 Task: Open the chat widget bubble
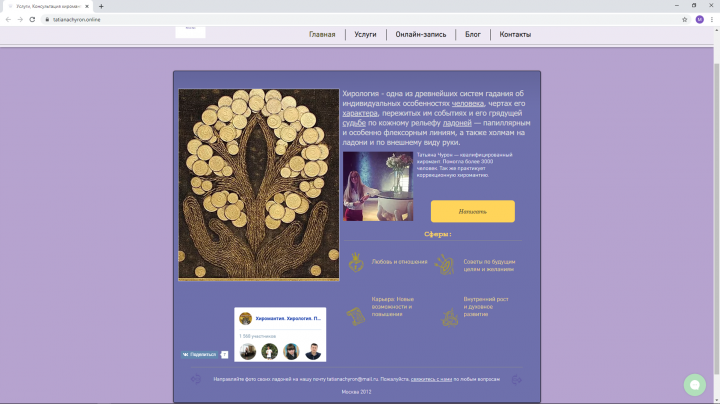(695, 385)
